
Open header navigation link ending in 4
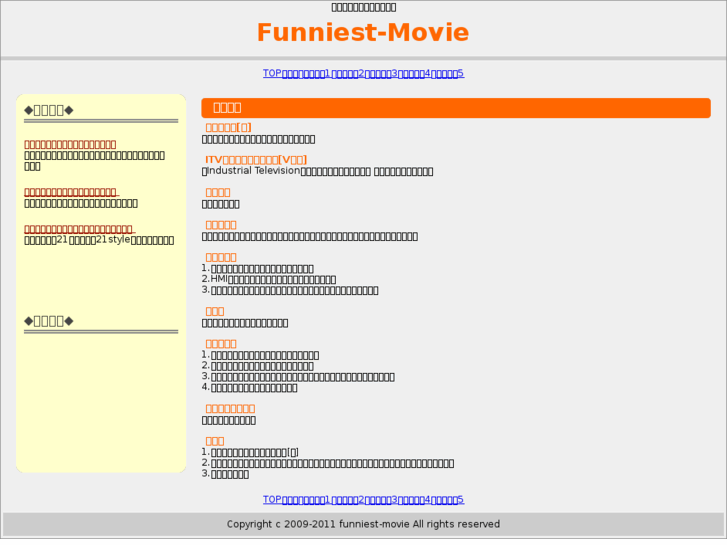tap(414, 73)
